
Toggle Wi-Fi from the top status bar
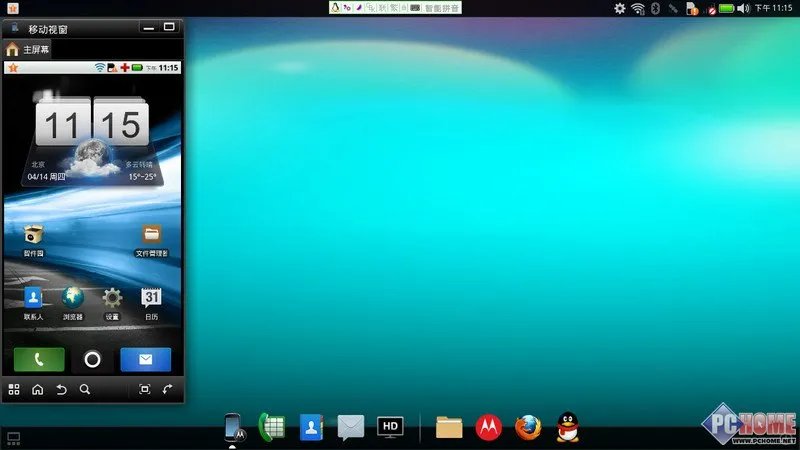click(x=637, y=8)
